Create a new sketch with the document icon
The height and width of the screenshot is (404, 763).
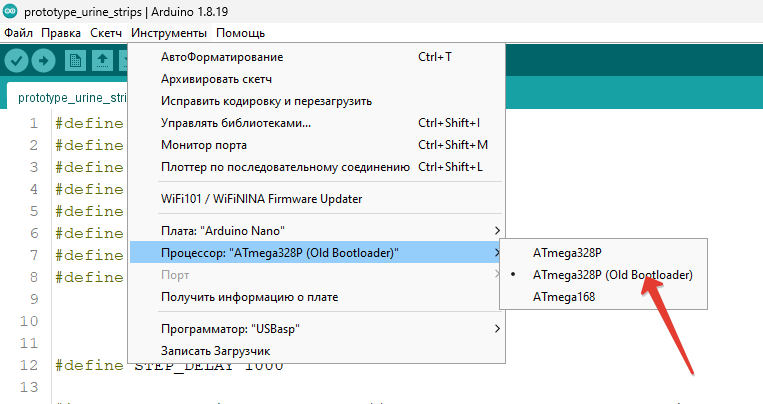(x=75, y=61)
